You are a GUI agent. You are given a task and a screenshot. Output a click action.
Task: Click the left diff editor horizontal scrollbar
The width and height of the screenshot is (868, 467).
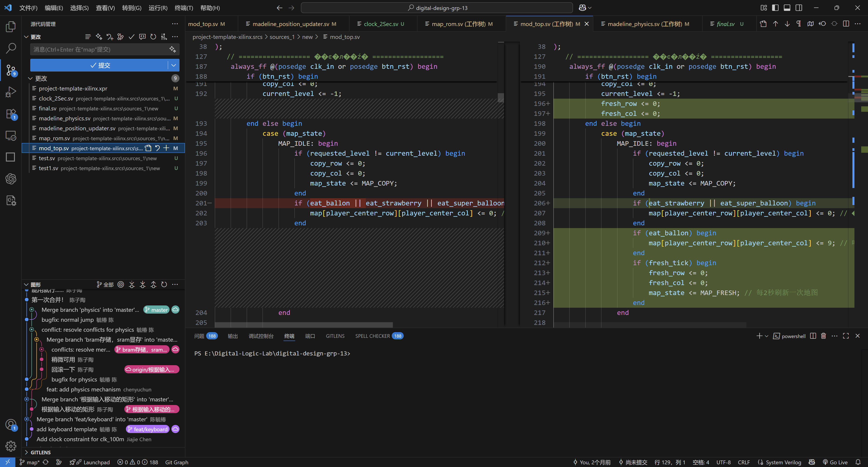304,325
